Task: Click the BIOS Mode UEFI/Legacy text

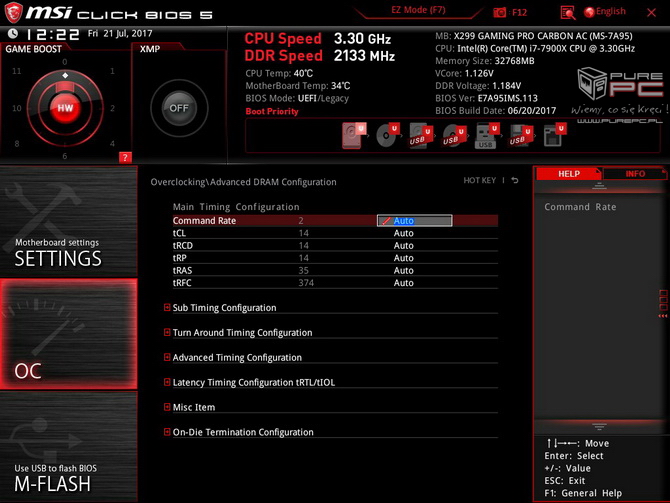Action: tap(297, 98)
